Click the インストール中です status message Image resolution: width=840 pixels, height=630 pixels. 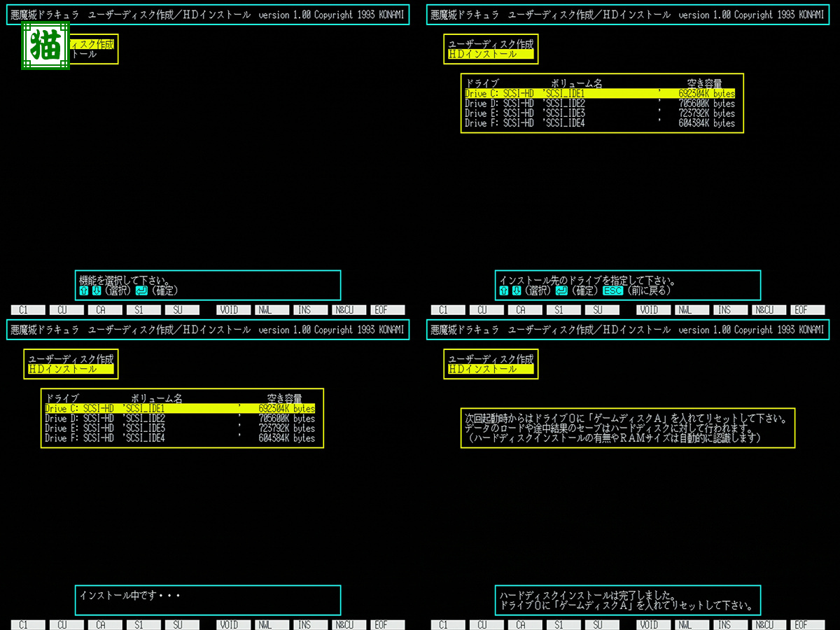130,596
